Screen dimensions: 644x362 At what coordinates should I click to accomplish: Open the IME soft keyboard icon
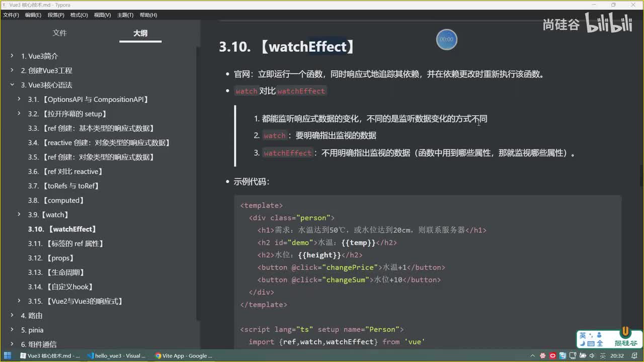591,343
